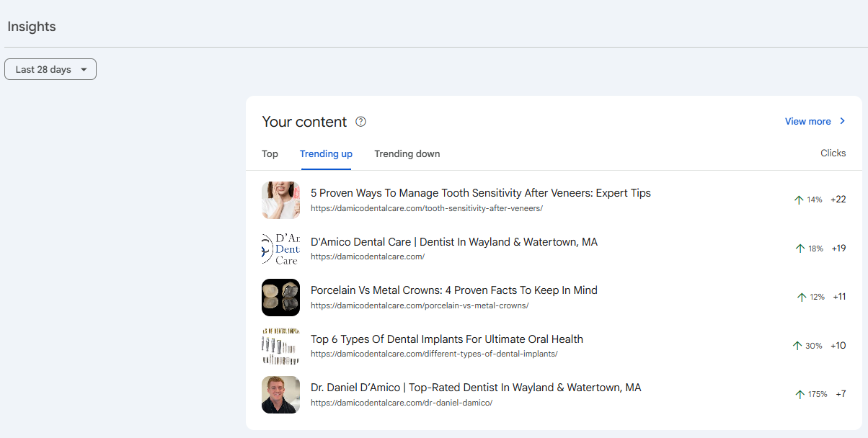Open 'Porcelain Vs Metal Crowns' title
Image resolution: width=868 pixels, height=438 pixels.
point(454,290)
